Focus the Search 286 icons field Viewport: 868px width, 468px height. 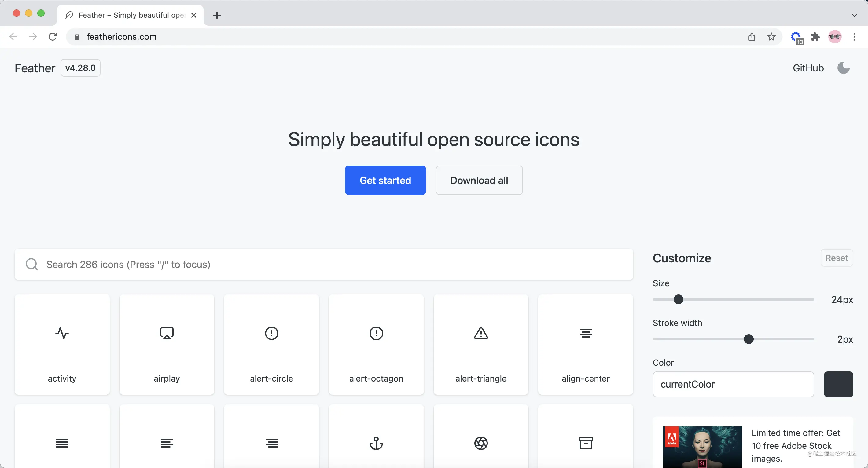point(323,264)
